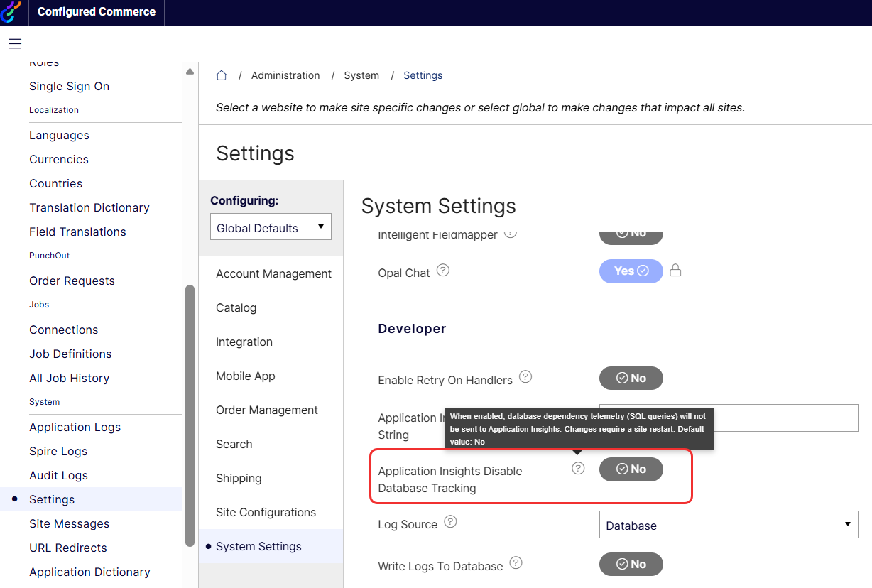Viewport: 872px width, 588px height.
Task: Click the Opal Chat help icon
Action: pyautogui.click(x=443, y=271)
